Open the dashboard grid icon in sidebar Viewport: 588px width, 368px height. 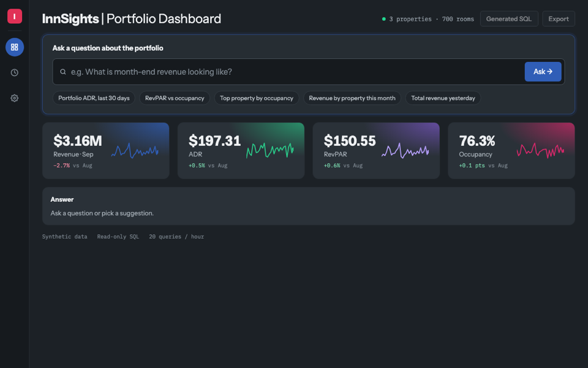15,47
